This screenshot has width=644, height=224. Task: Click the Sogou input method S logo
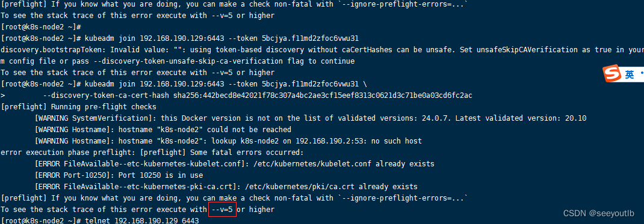pos(612,74)
